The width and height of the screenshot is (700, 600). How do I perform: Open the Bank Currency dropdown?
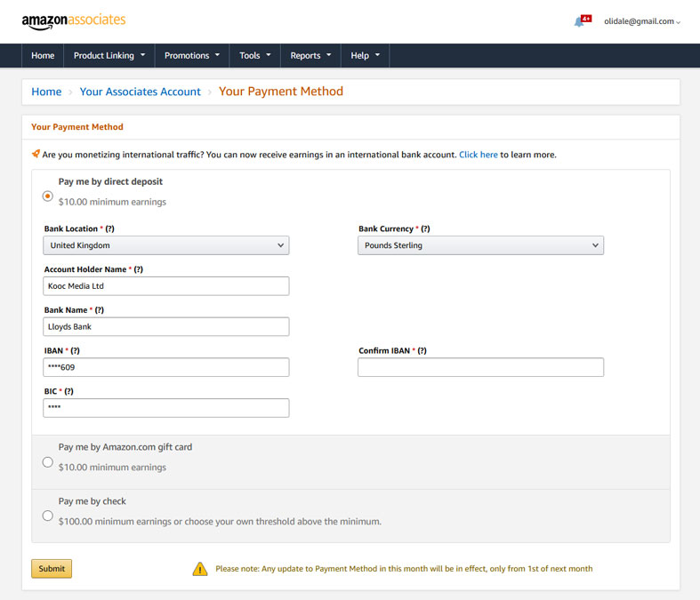(x=480, y=245)
